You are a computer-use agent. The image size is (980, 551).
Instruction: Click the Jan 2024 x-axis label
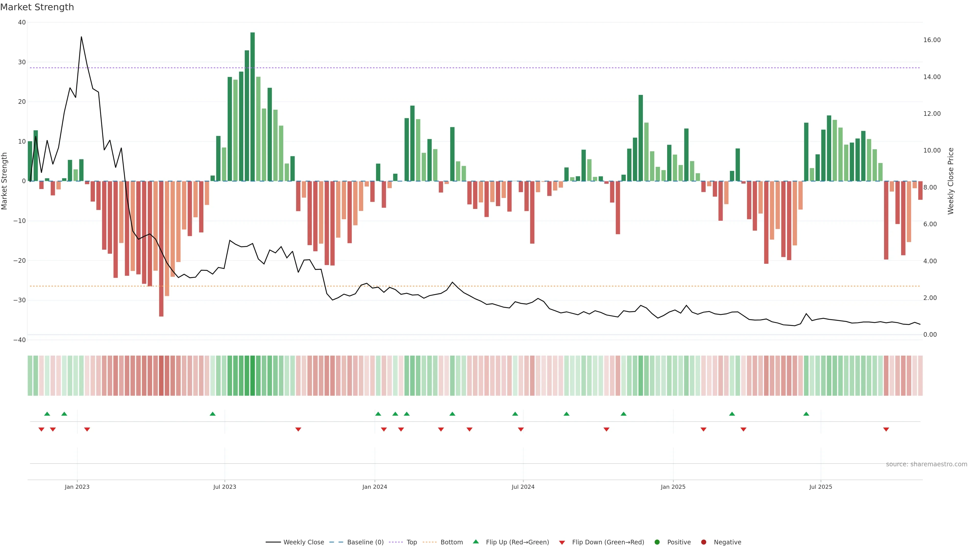(375, 487)
